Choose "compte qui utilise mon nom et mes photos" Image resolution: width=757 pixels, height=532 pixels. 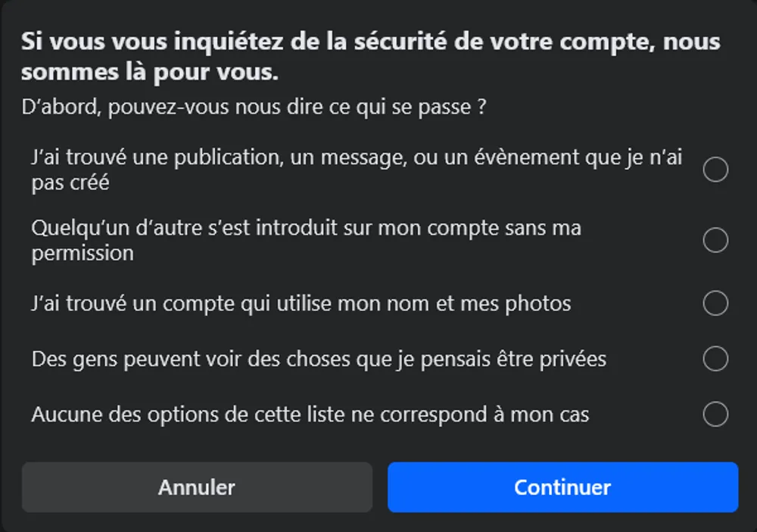click(x=715, y=303)
